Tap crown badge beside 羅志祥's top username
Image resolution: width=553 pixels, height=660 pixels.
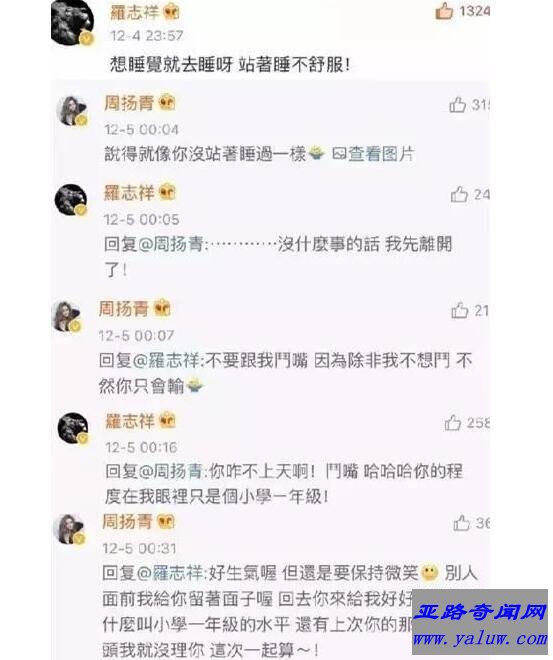[171, 12]
